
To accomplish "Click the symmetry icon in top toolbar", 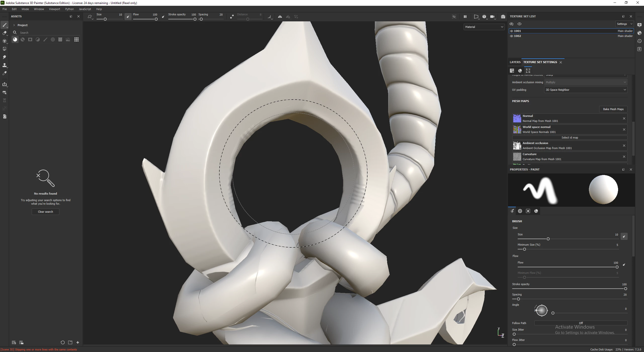I will (x=280, y=17).
